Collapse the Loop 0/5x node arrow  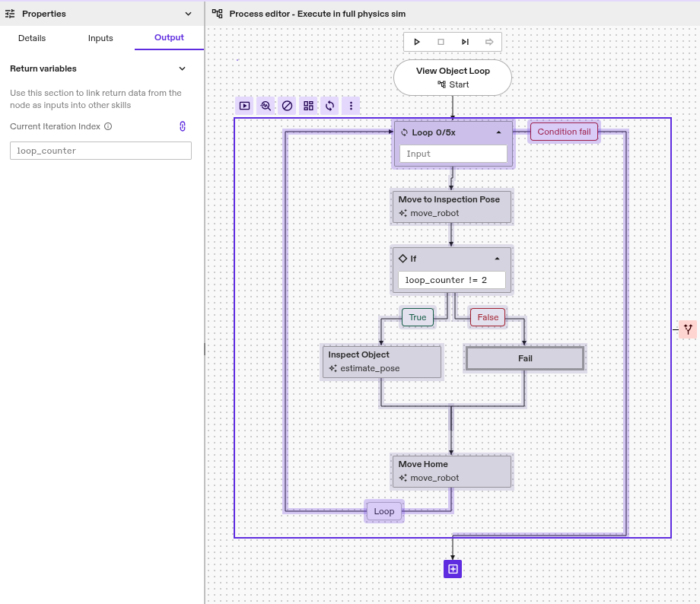[x=498, y=132]
